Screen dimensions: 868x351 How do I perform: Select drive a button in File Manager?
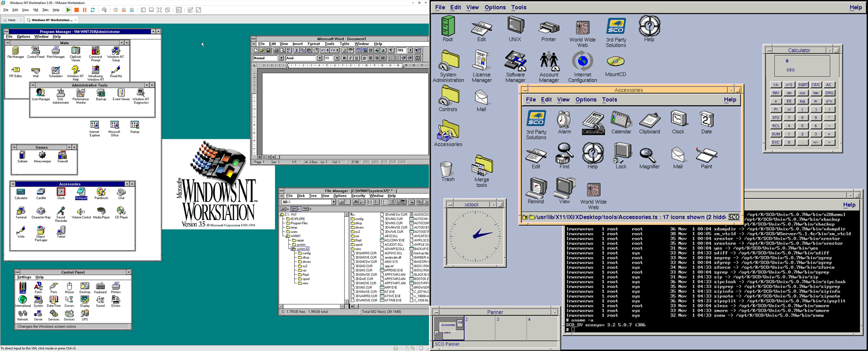[285, 209]
